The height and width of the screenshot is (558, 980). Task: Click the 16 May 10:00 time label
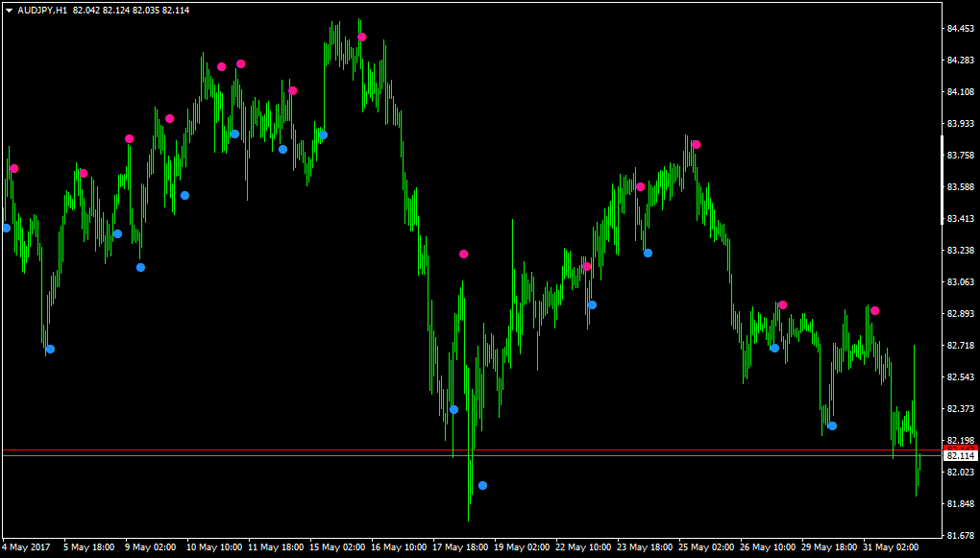click(x=399, y=546)
